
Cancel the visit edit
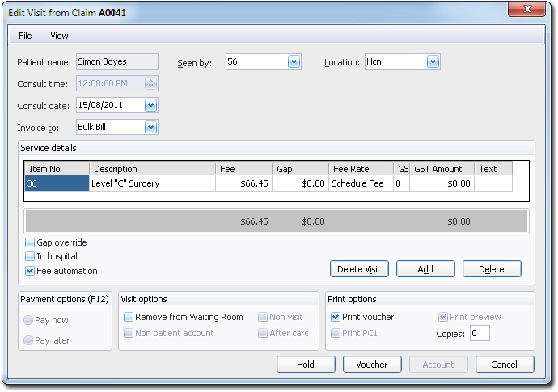(505, 365)
